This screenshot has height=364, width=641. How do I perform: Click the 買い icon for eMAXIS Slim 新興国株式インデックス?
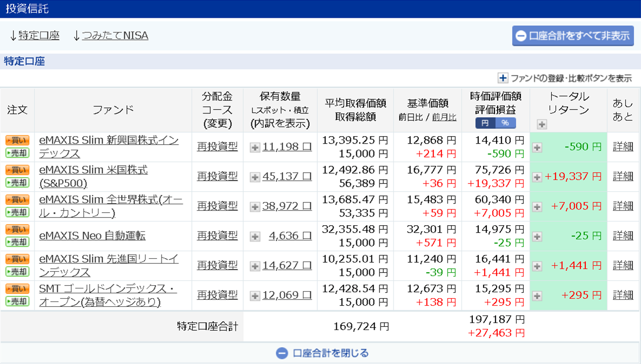[x=17, y=140]
